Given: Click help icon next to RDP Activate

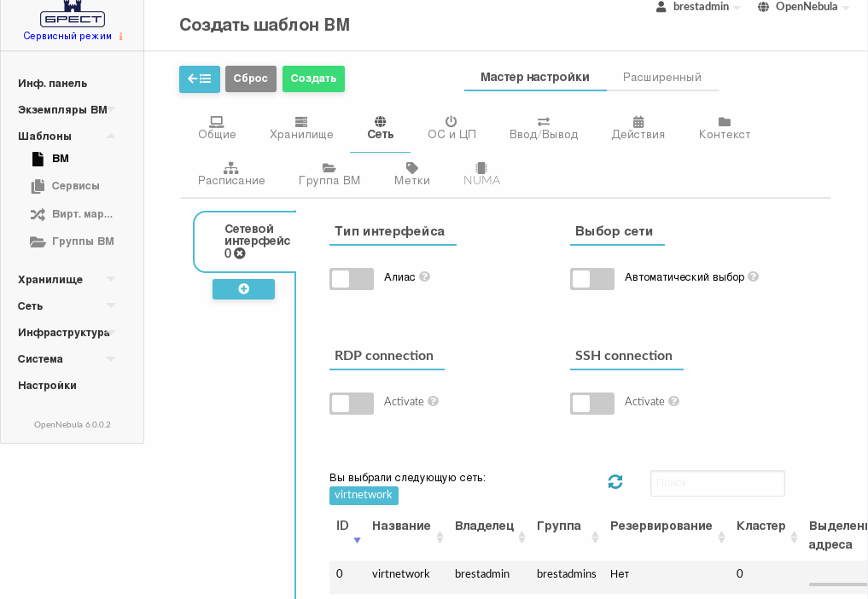Looking at the screenshot, I should [433, 402].
